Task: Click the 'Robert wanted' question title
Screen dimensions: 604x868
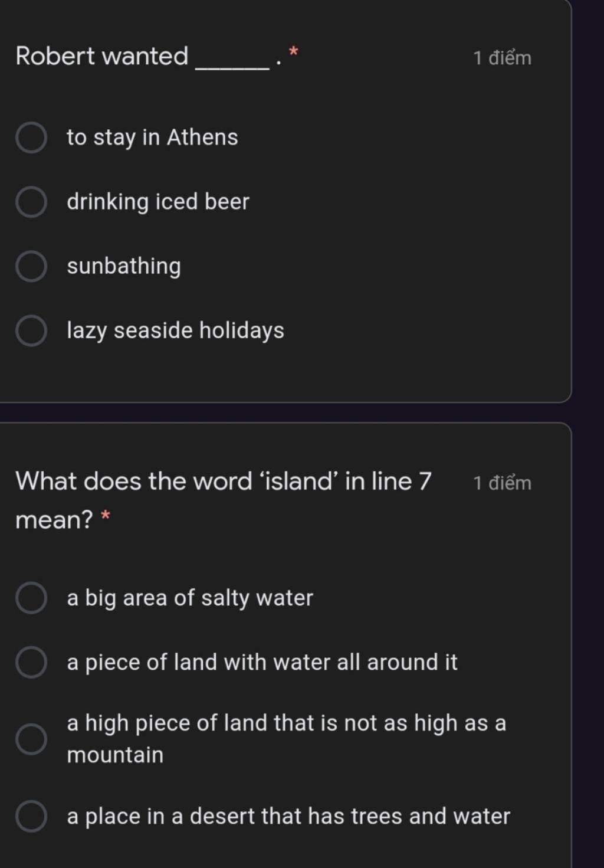Action: point(102,56)
